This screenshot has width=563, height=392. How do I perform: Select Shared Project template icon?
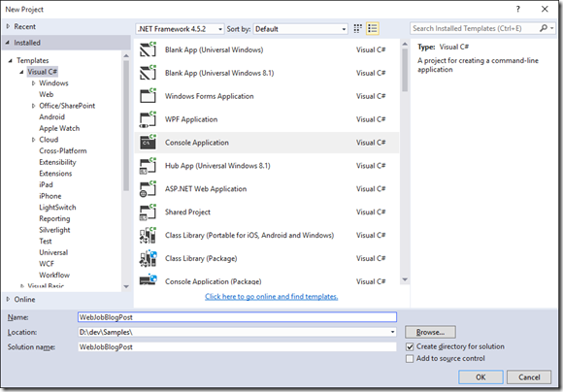click(148, 212)
